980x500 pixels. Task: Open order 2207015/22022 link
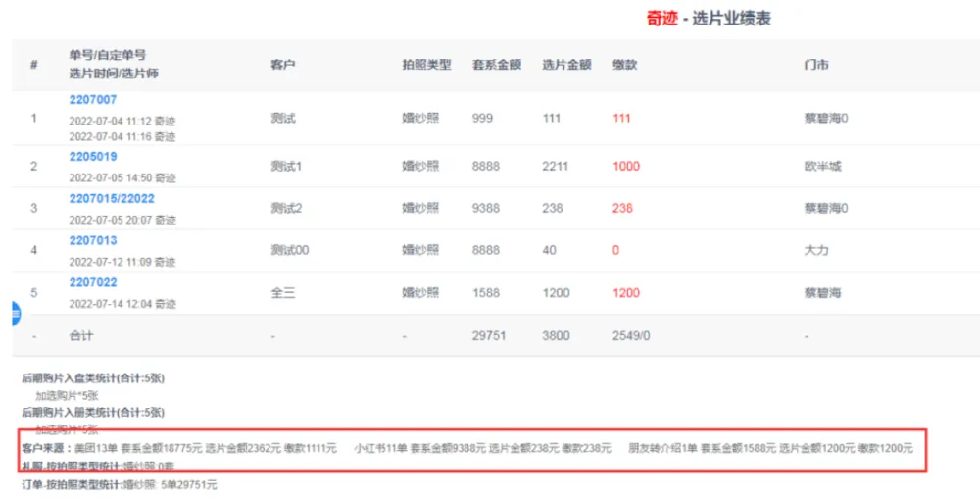pyautogui.click(x=112, y=199)
